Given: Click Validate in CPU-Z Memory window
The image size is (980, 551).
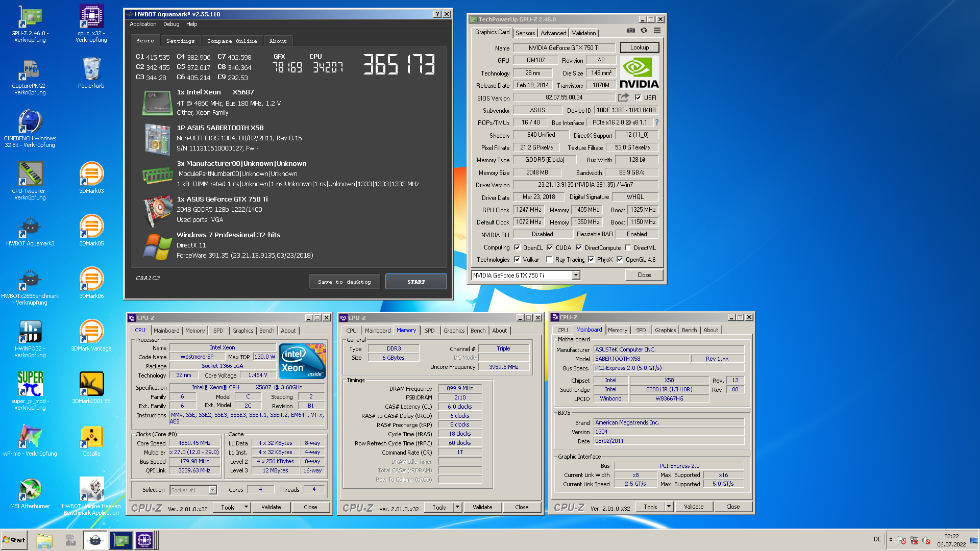Looking at the screenshot, I should (x=482, y=507).
